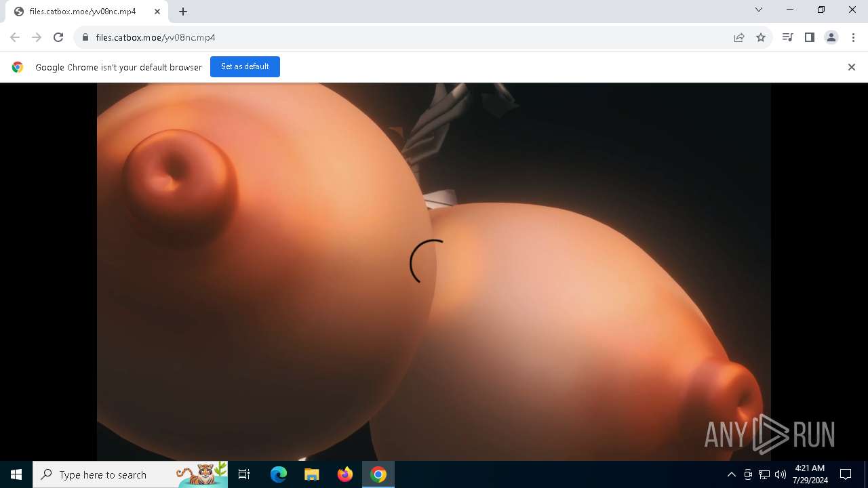This screenshot has width=868, height=488.
Task: Select the files.catbox.moe/yv08nc.mp4 tab
Action: coord(87,12)
